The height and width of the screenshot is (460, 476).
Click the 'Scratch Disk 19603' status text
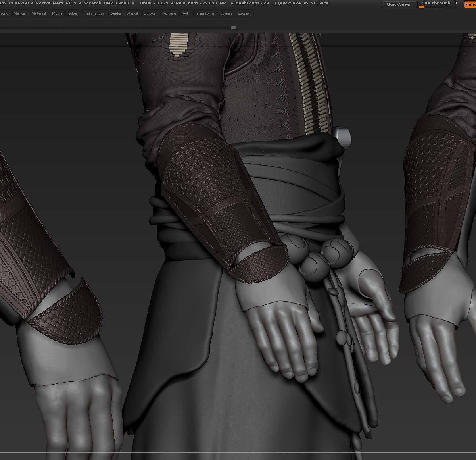tap(106, 3)
